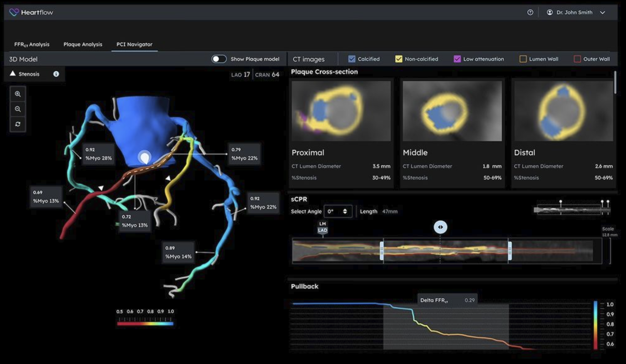Image resolution: width=626 pixels, height=364 pixels.
Task: Uncheck the Non-calcified checkbox
Action: pos(399,59)
